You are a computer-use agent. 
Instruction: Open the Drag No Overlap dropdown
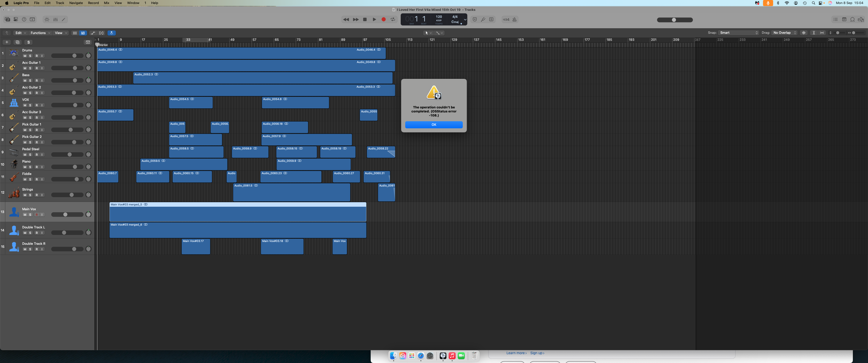[784, 33]
